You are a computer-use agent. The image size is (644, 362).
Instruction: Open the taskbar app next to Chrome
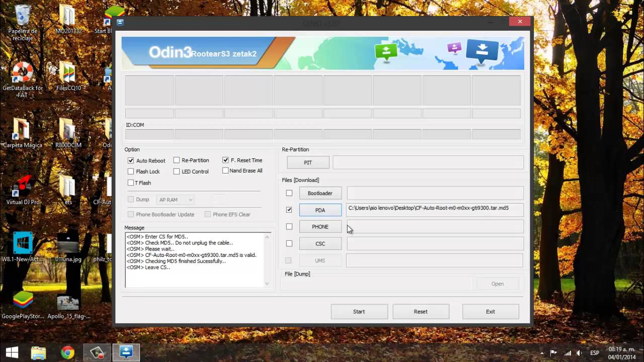coord(97,352)
